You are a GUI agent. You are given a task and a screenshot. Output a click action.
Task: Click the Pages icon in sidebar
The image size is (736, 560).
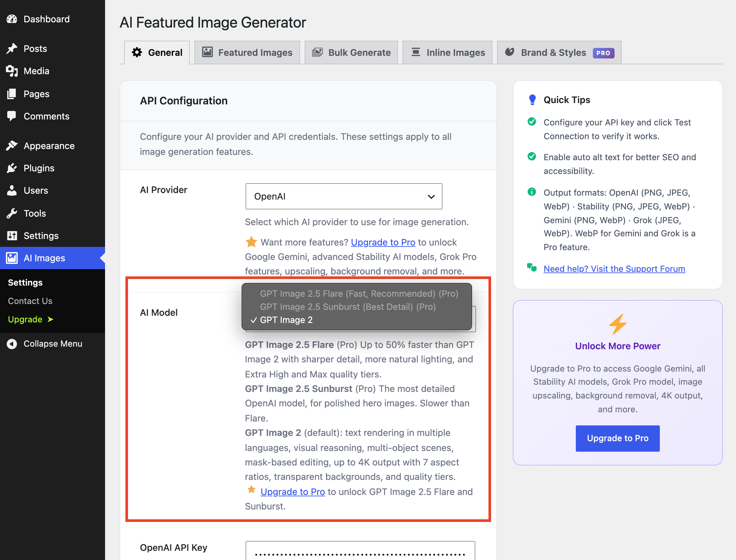[x=12, y=94]
